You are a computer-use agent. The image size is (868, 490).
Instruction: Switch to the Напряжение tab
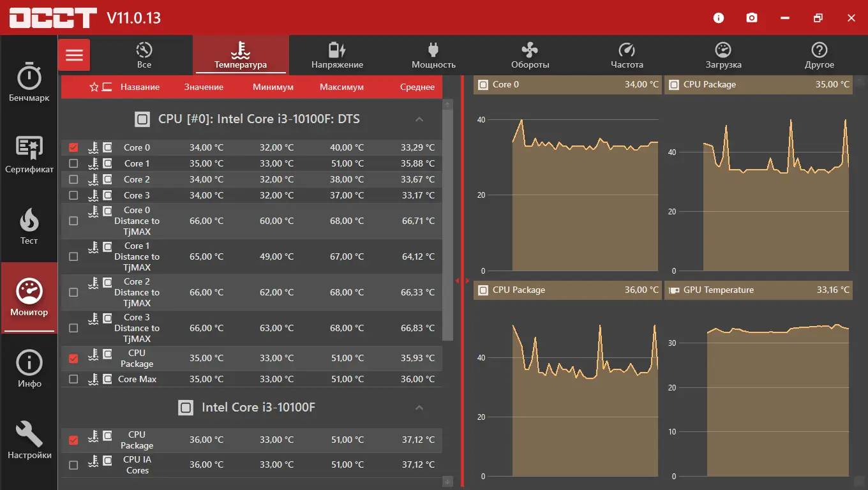[337, 55]
